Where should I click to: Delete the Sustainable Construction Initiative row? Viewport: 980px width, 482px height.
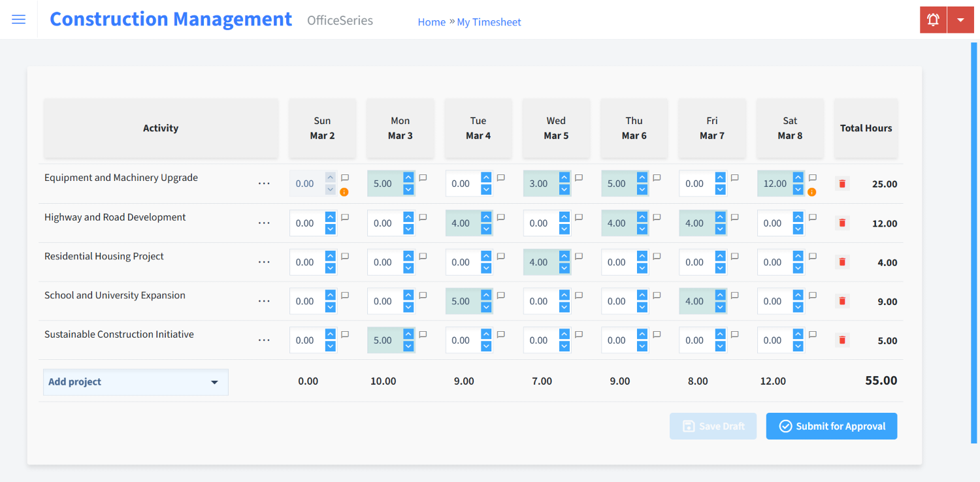pyautogui.click(x=841, y=340)
